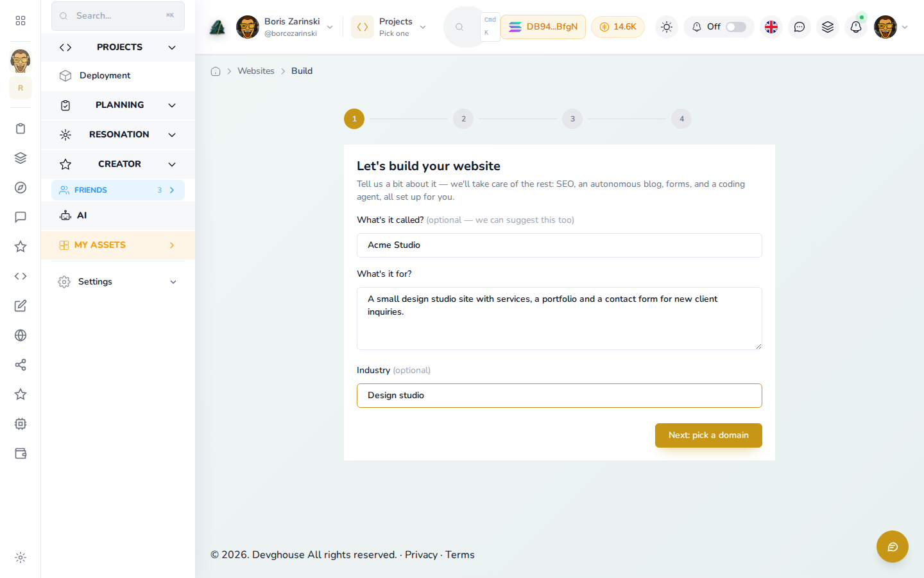Open the Deployment sidebar item
Image resolution: width=924 pixels, height=578 pixels.
point(118,76)
